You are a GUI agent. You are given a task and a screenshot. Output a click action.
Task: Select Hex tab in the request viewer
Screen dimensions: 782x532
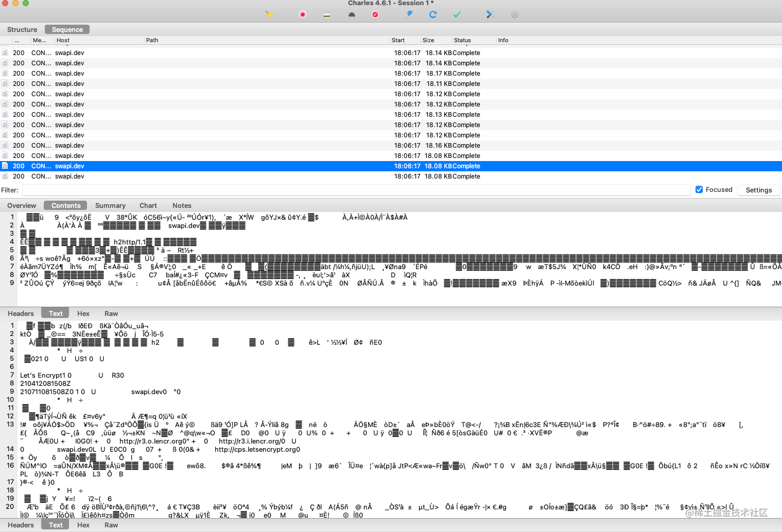(83, 313)
